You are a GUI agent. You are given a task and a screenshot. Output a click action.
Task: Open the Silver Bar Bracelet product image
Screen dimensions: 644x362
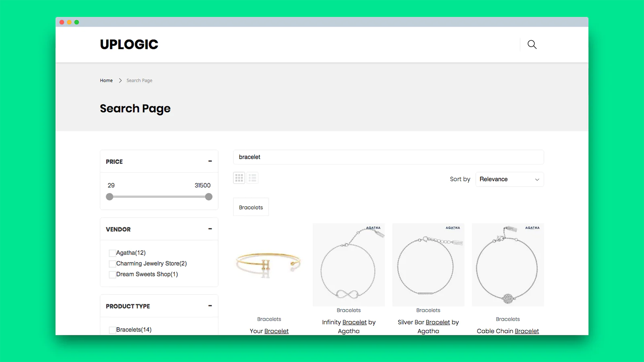tap(428, 265)
